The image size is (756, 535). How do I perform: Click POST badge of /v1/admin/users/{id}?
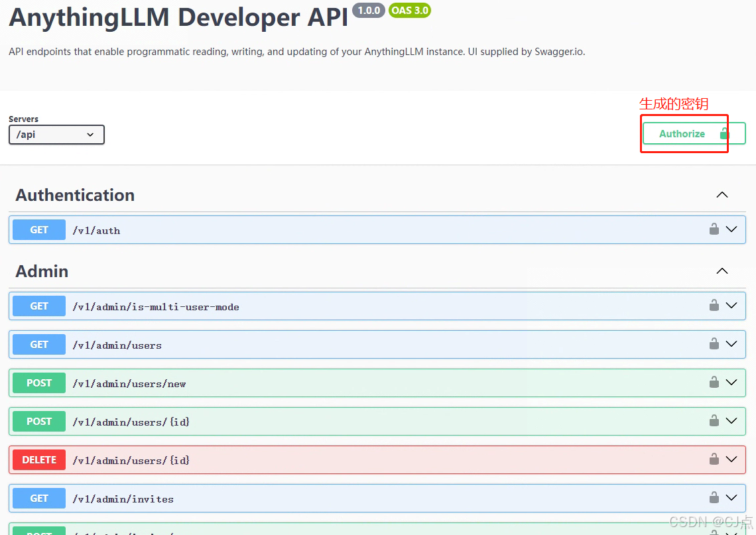[x=39, y=421]
